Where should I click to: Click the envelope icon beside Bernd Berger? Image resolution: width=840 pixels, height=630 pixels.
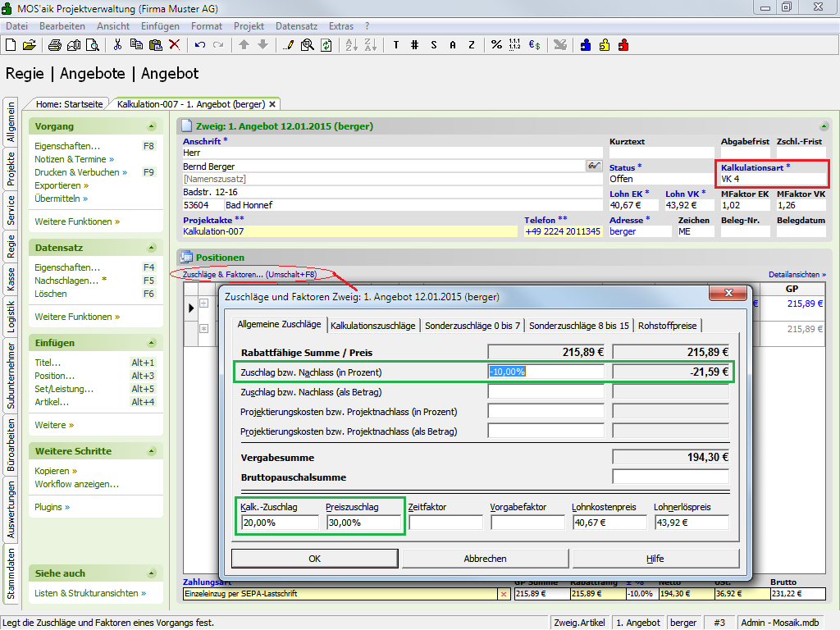point(594,166)
